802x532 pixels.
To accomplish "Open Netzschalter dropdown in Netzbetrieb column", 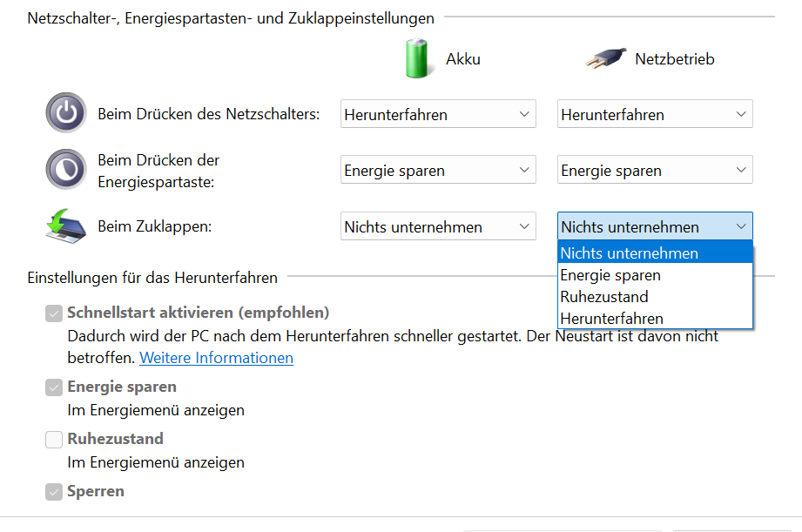I will [x=655, y=114].
